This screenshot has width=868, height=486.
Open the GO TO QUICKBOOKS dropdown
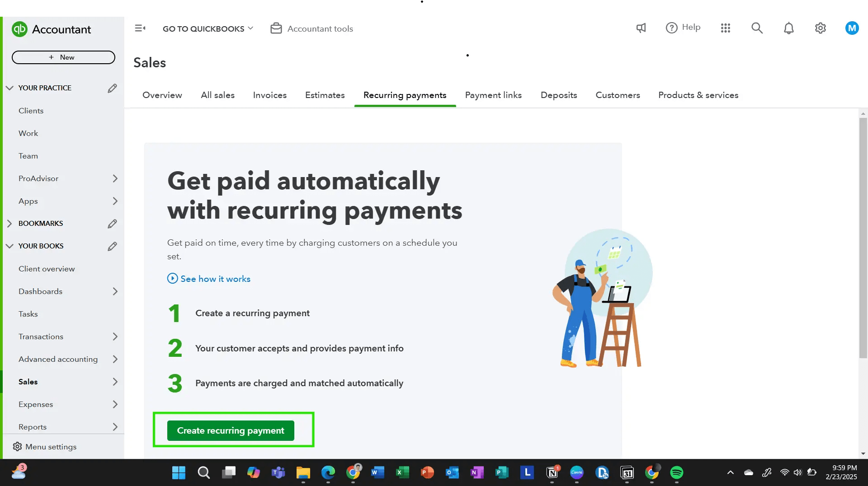pos(208,28)
